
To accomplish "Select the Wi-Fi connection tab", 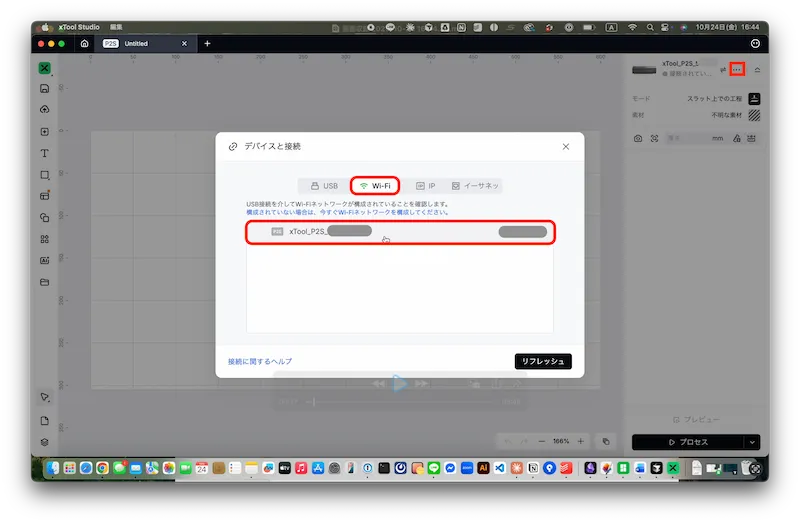I will click(x=375, y=186).
